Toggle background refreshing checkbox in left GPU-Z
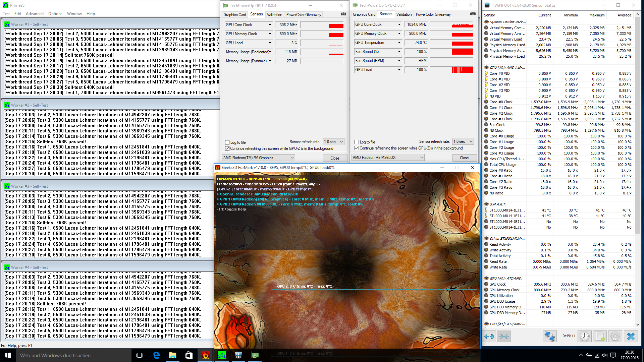The height and width of the screenshot is (362, 644). 227,148
